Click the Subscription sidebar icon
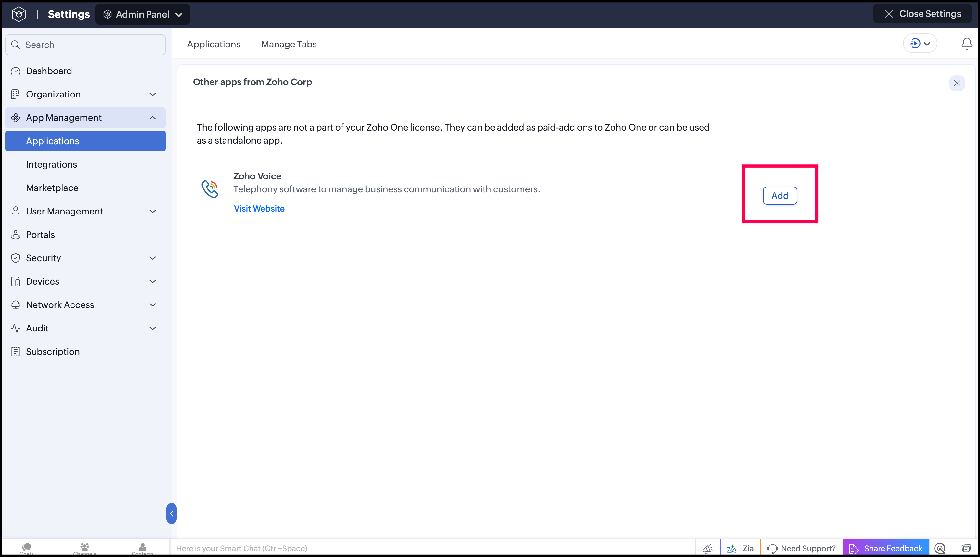This screenshot has width=980, height=557. point(16,352)
